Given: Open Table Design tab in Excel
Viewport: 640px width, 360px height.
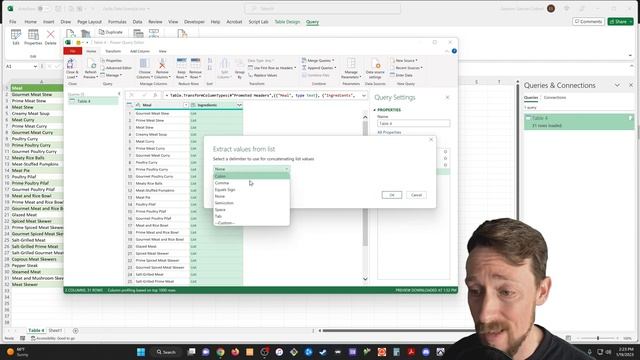Looking at the screenshot, I should tap(287, 22).
